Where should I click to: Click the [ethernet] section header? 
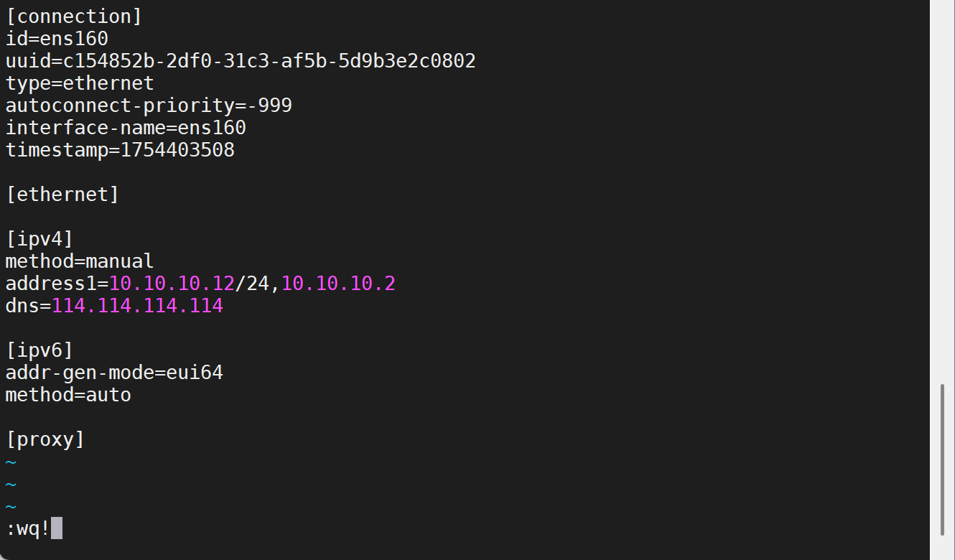[x=62, y=195]
